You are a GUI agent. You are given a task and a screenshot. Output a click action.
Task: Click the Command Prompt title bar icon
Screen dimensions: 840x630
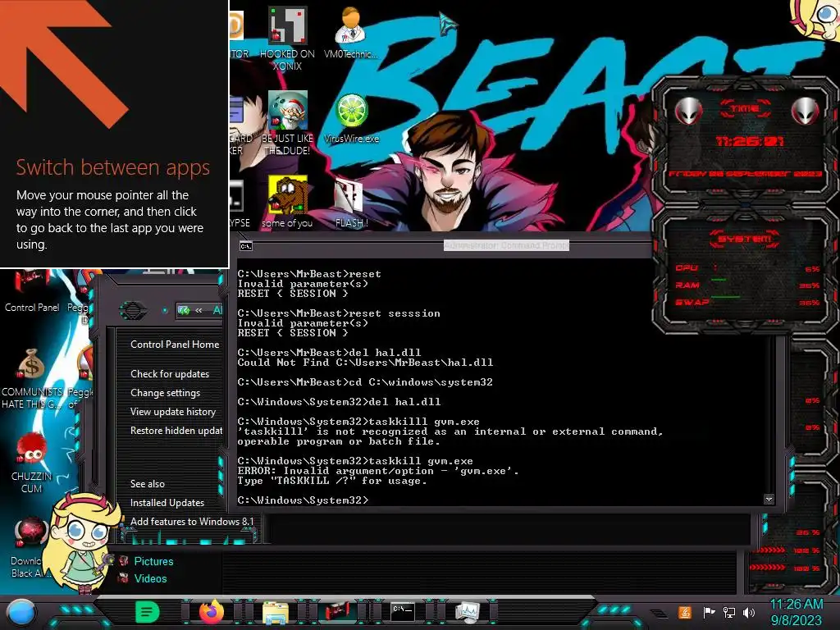click(x=246, y=246)
